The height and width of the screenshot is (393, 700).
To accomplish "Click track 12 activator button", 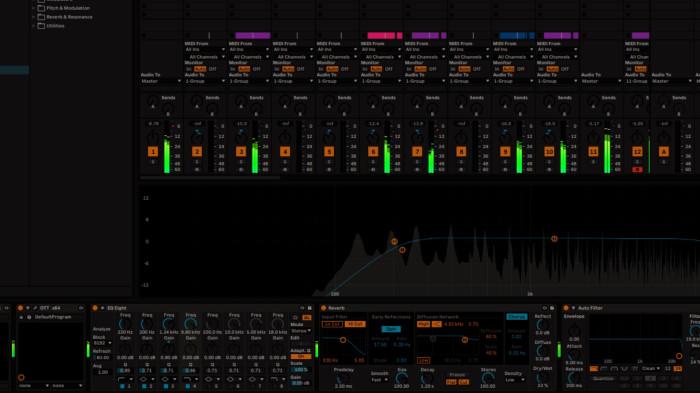I will [x=637, y=152].
